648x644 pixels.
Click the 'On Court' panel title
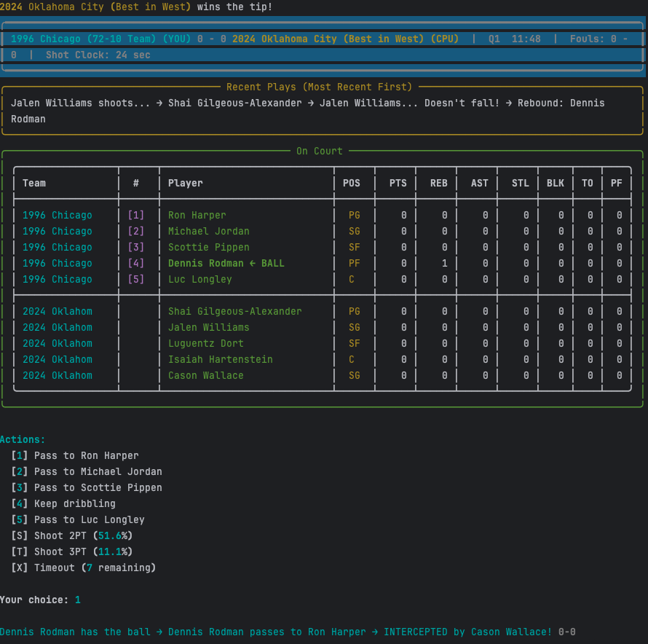(x=320, y=151)
